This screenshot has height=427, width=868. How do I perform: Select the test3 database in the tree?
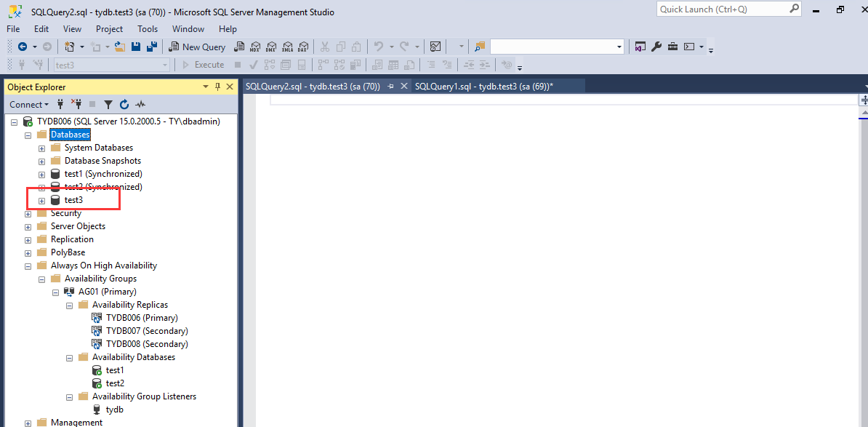[73, 200]
